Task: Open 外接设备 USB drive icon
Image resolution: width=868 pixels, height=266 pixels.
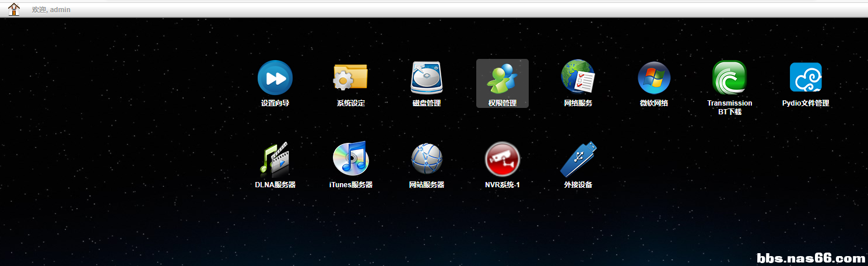Action: (x=578, y=159)
